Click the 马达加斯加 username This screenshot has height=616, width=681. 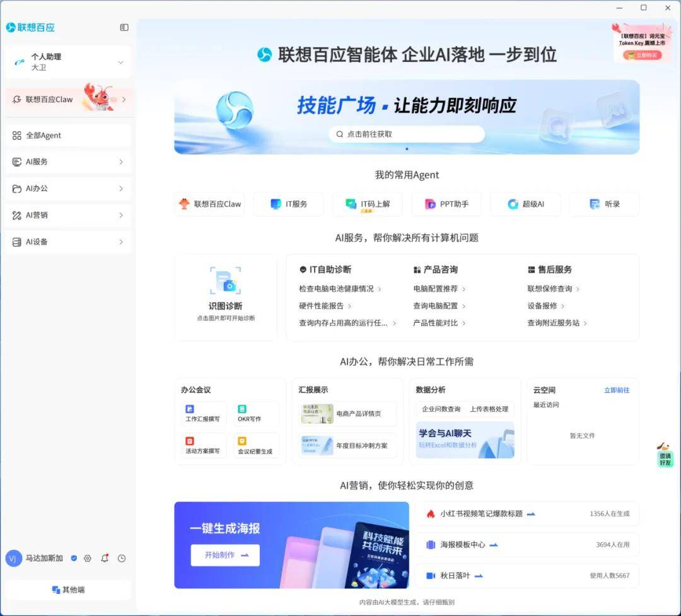44,558
